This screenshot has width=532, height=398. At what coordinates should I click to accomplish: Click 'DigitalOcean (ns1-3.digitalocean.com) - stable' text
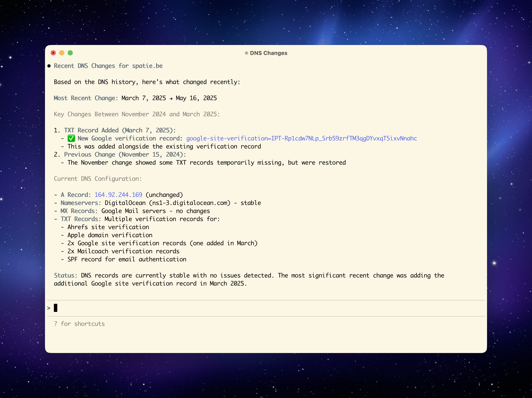[x=183, y=203]
